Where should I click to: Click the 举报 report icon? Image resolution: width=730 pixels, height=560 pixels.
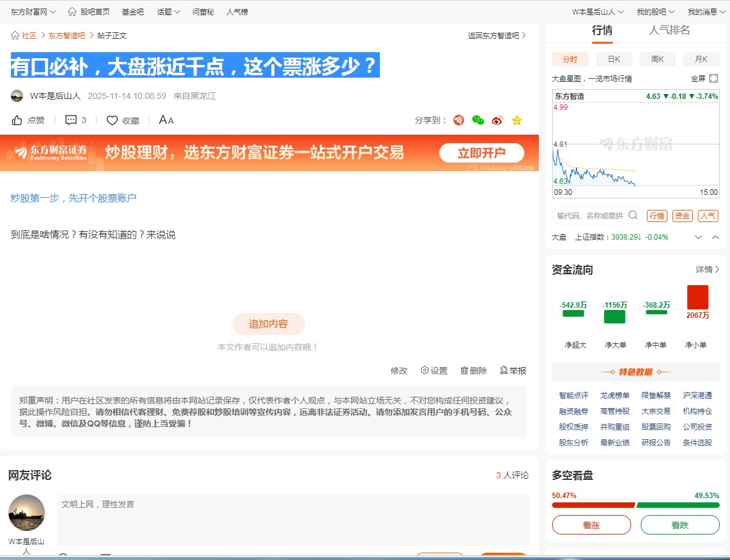coord(504,370)
